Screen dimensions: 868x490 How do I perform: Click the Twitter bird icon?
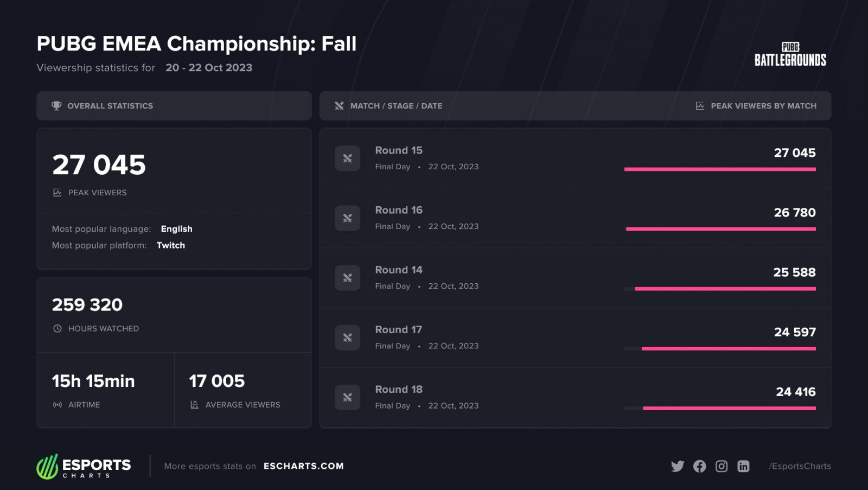677,466
